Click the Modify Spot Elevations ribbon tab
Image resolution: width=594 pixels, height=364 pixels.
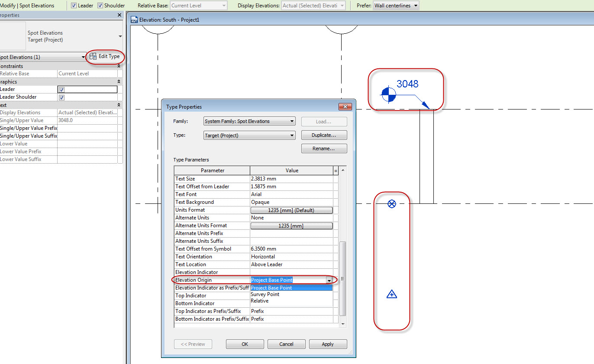tap(26, 6)
